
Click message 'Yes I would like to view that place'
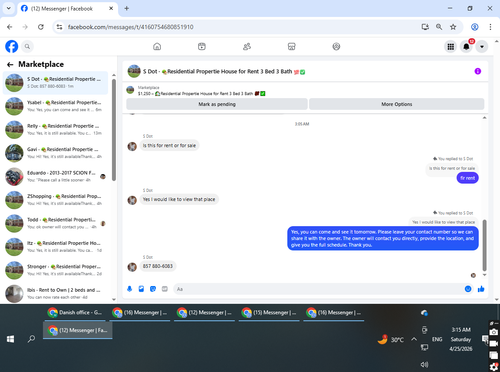(x=179, y=199)
